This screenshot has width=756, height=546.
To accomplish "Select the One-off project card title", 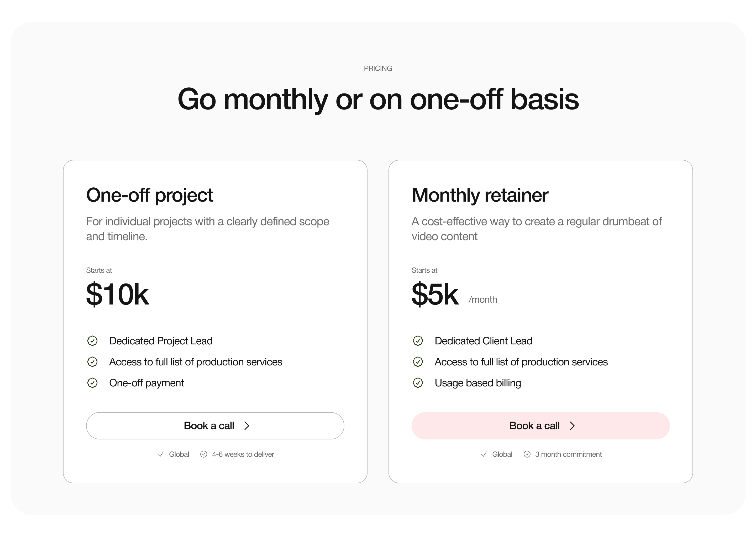I will pos(150,195).
